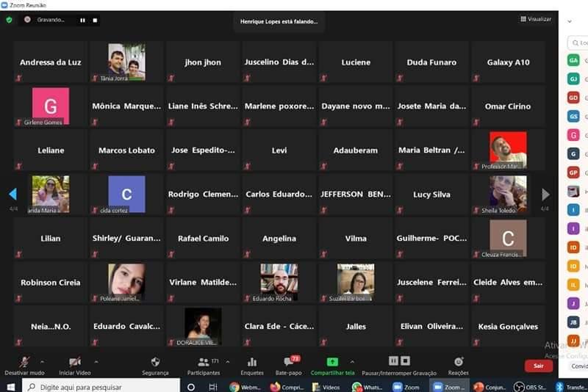Open the Bate-papo chat

coord(290,362)
